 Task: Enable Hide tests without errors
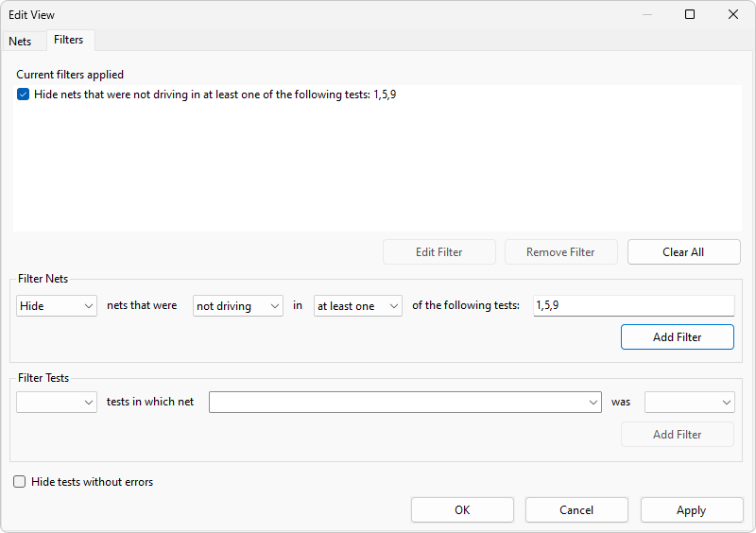(x=20, y=482)
